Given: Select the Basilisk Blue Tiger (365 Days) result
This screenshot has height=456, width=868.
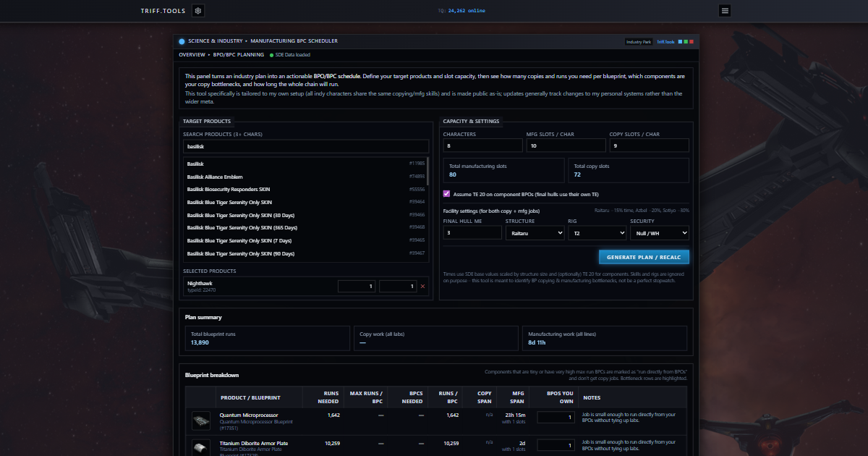Looking at the screenshot, I should click(305, 227).
